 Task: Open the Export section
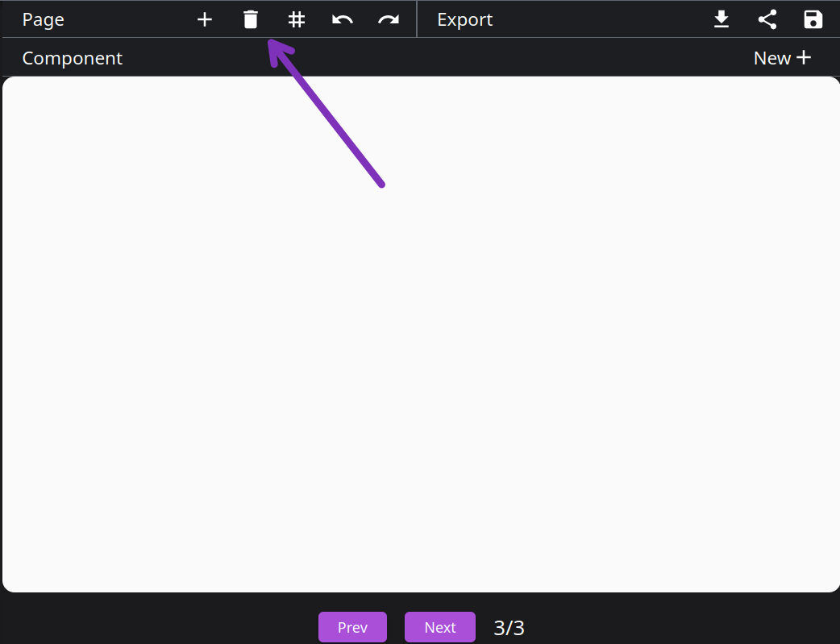pyautogui.click(x=464, y=19)
